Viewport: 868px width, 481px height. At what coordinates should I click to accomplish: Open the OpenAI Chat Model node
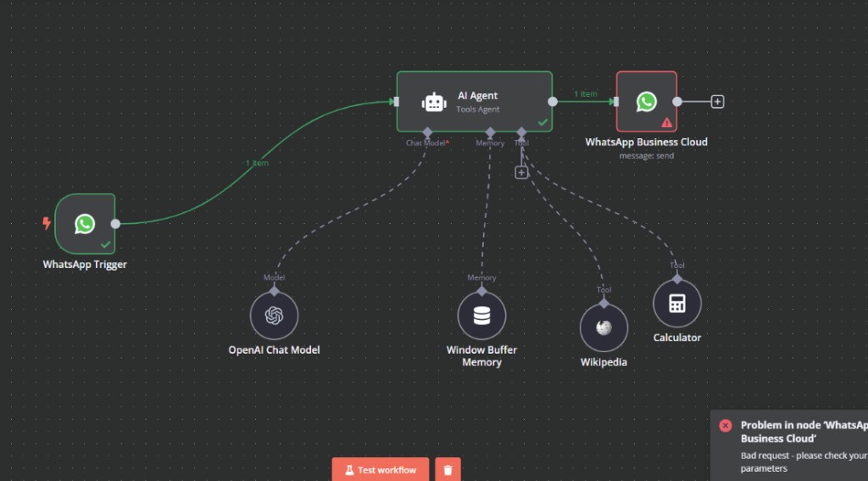coord(274,316)
